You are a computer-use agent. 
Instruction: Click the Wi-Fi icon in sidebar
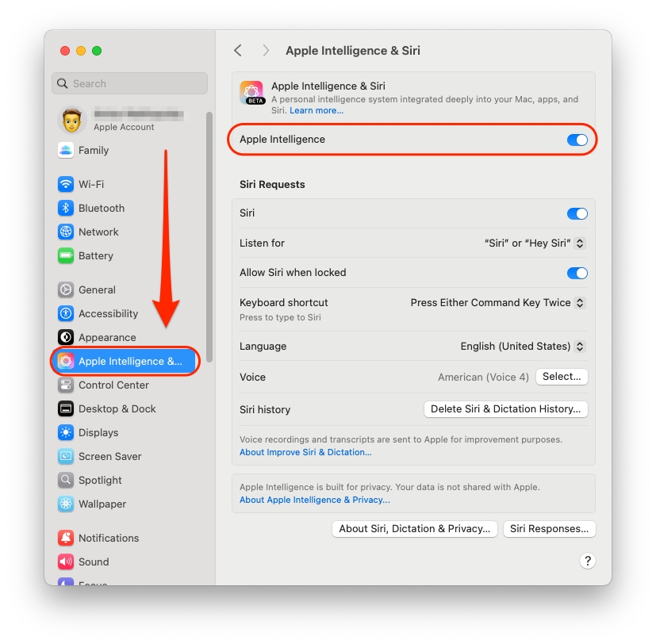tap(66, 185)
